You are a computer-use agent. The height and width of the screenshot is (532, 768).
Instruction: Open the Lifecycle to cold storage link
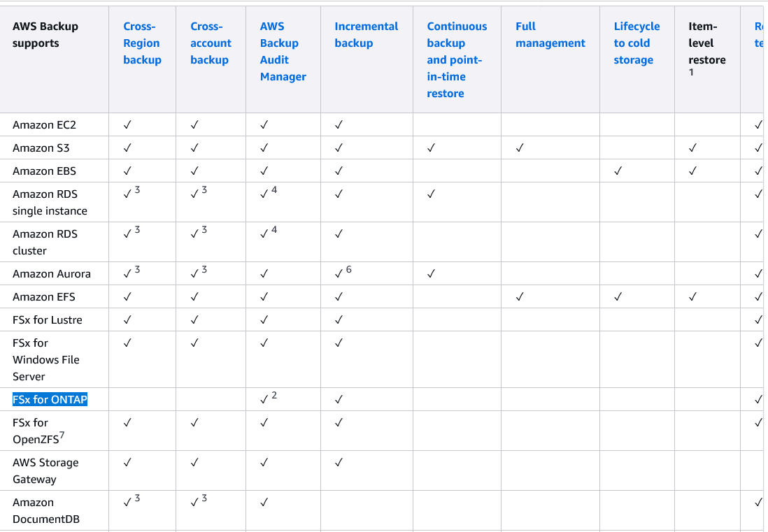point(637,43)
